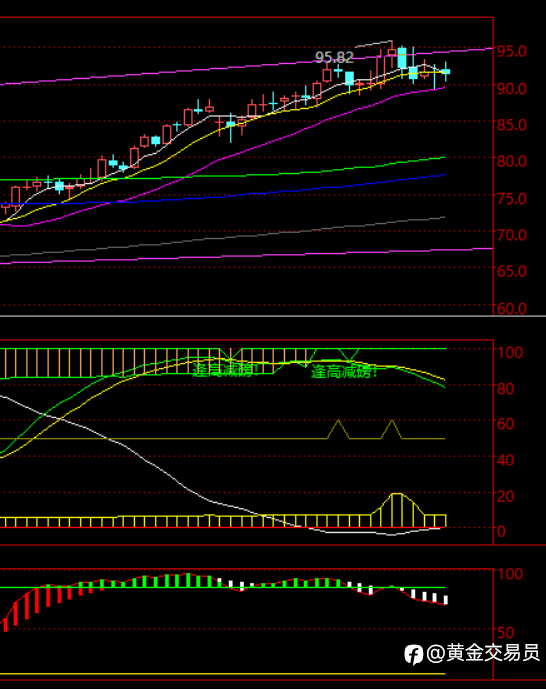Select the 65.0 price axis label

[512, 271]
